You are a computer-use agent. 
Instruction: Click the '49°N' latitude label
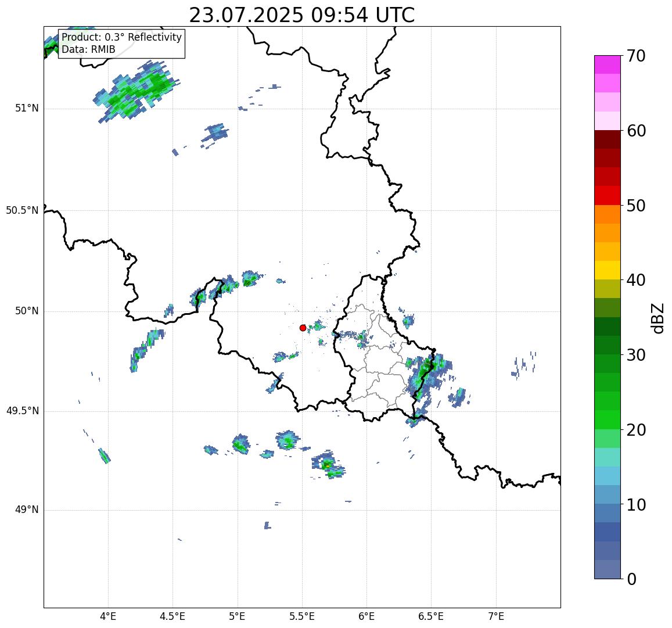click(27, 509)
